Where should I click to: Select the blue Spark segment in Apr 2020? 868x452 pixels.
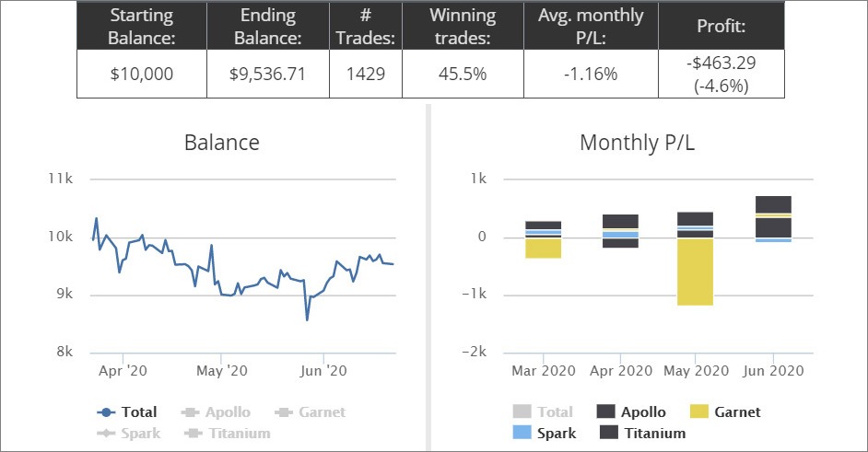coord(620,235)
